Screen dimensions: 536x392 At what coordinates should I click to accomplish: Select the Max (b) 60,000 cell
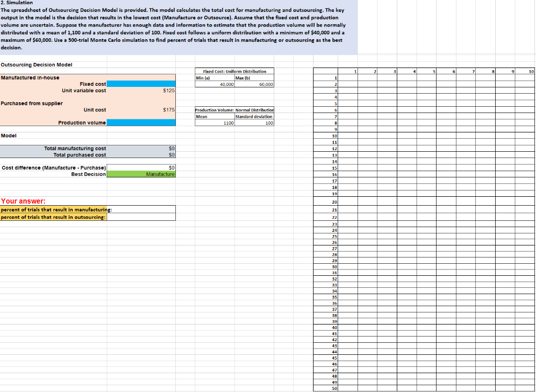pos(254,84)
